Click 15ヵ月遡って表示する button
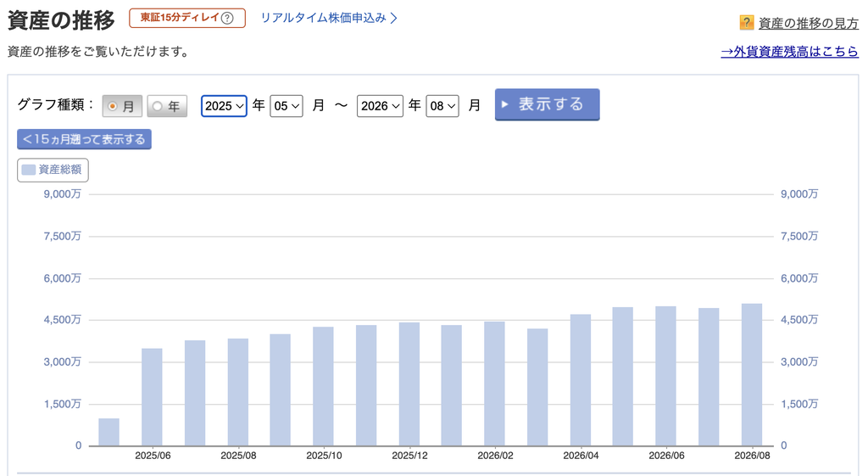The height and width of the screenshot is (476, 868). (84, 139)
